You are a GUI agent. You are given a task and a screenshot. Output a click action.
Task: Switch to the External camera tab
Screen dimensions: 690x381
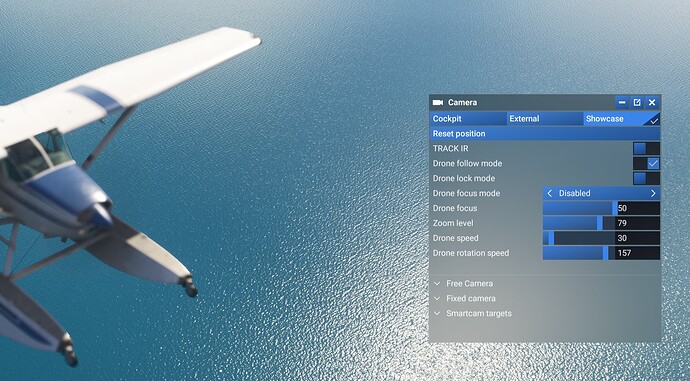click(545, 119)
